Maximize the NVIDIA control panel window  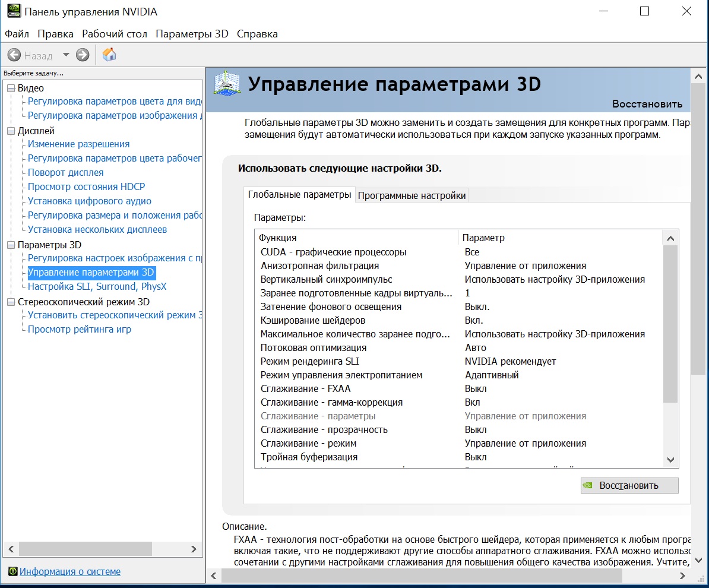click(x=644, y=11)
